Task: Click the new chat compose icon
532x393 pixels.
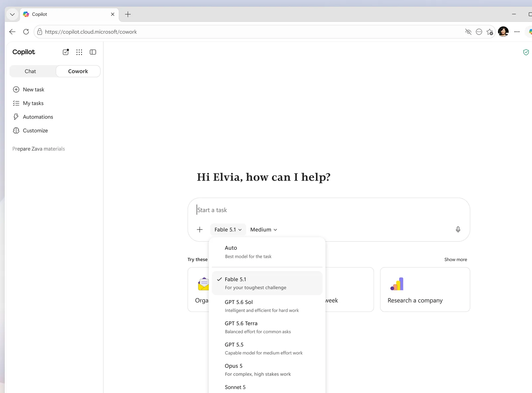Action: pos(66,52)
